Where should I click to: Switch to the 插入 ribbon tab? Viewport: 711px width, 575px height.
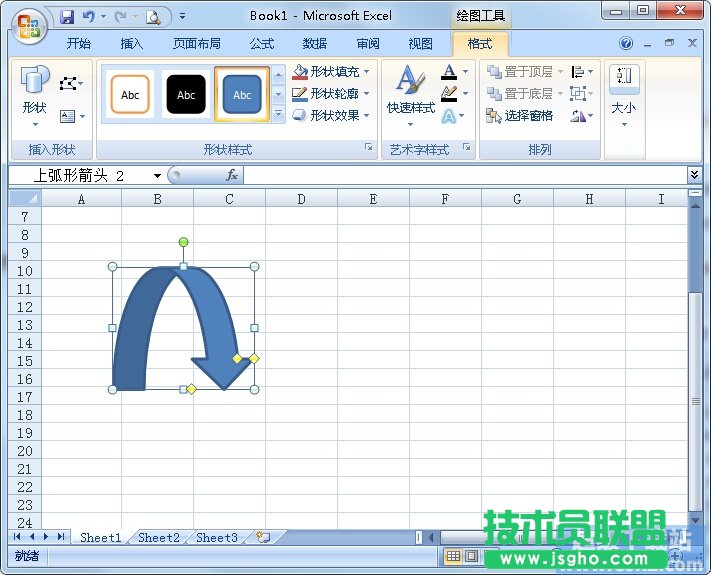[132, 44]
